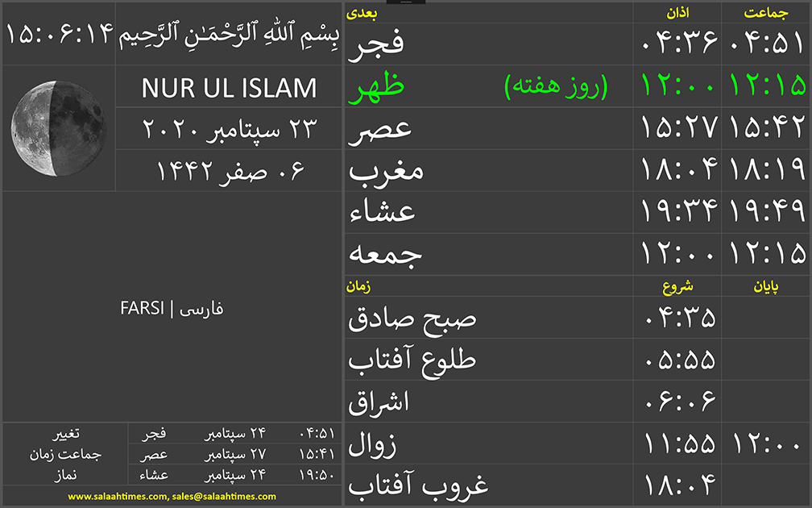The image size is (812, 508).
Task: Click the Hijri date ۰۶ صفر ۱۴۴۲
Action: coord(230,171)
